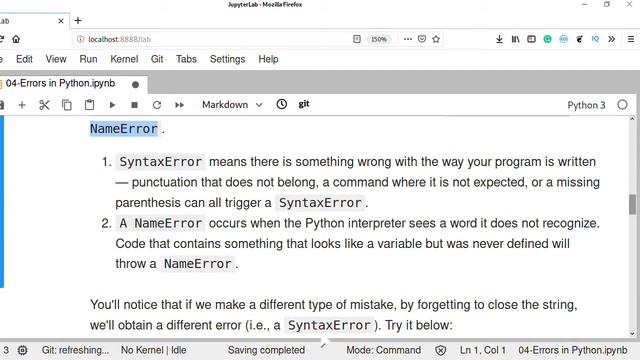The width and height of the screenshot is (640, 360).
Task: Open the Git menu
Action: [157, 59]
